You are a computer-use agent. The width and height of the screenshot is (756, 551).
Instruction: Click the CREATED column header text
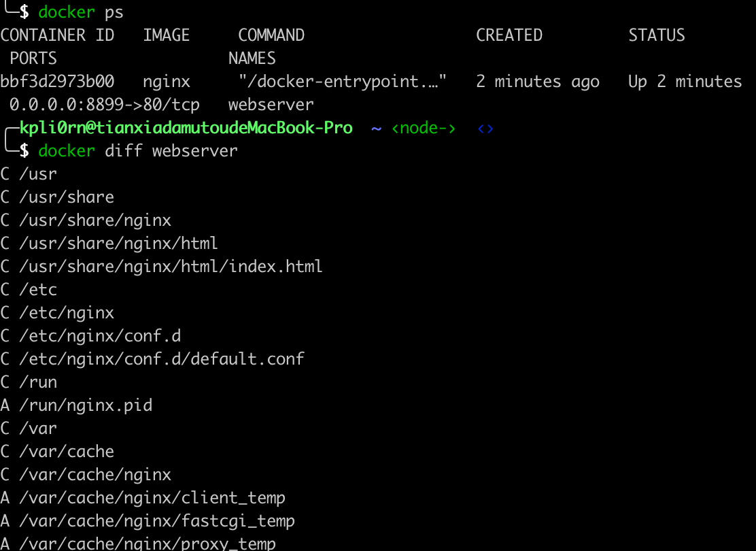pos(509,35)
